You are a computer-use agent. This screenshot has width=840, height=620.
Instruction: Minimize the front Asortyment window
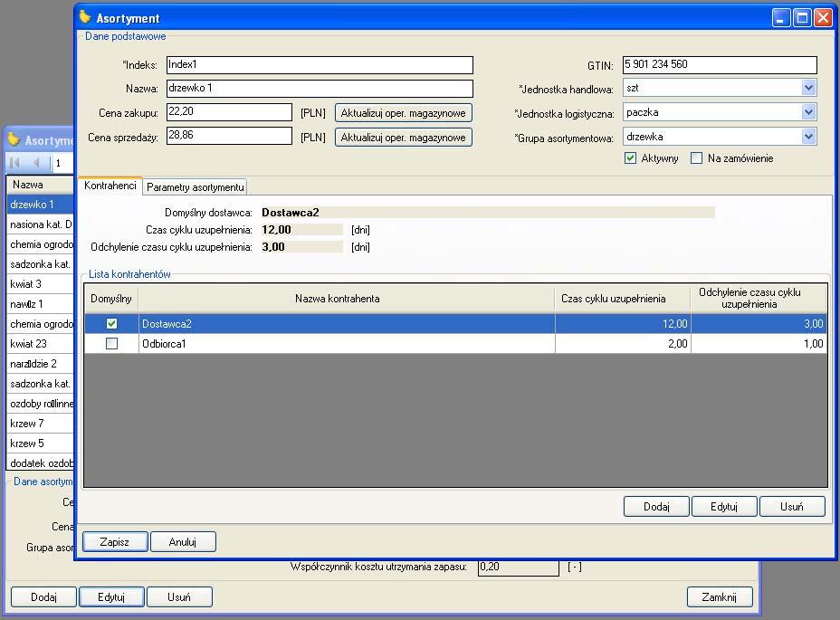[x=781, y=18]
